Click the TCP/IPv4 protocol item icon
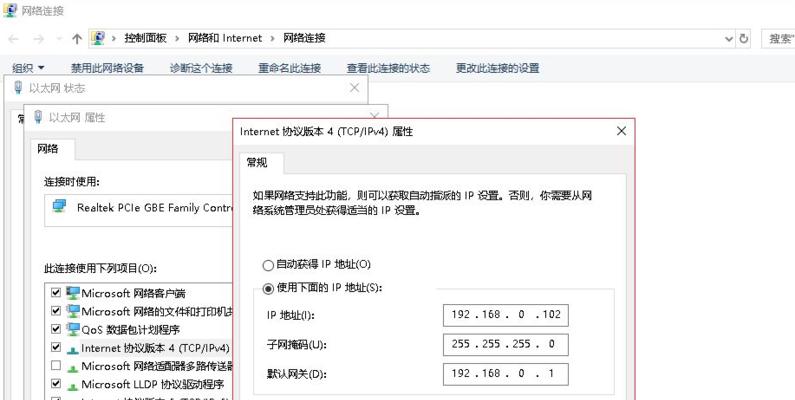This screenshot has width=795, height=400. [73, 349]
